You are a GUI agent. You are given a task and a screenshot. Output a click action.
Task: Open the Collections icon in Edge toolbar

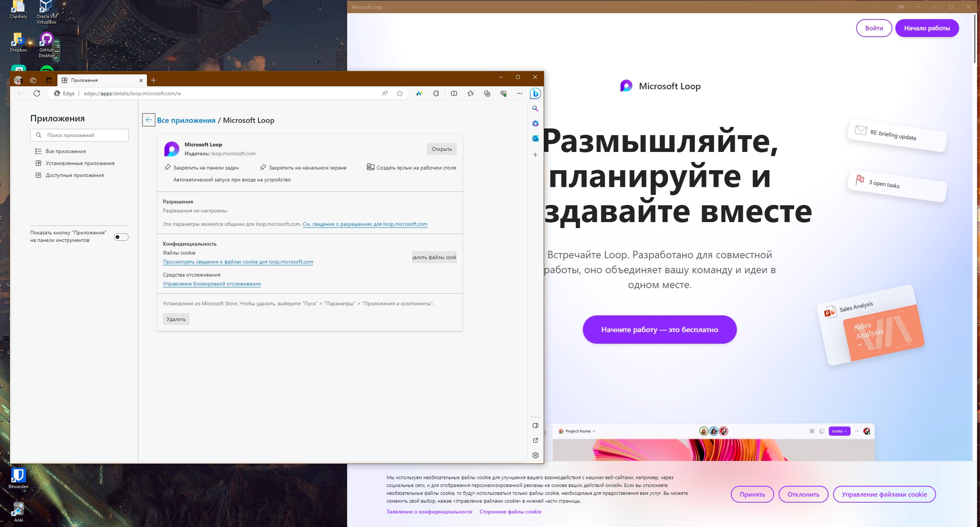(487, 93)
